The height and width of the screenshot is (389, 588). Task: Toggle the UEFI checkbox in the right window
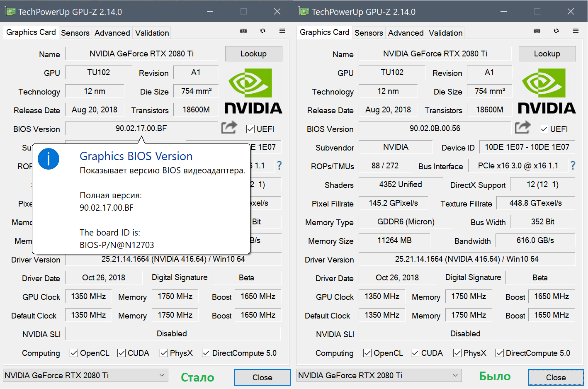click(x=544, y=129)
